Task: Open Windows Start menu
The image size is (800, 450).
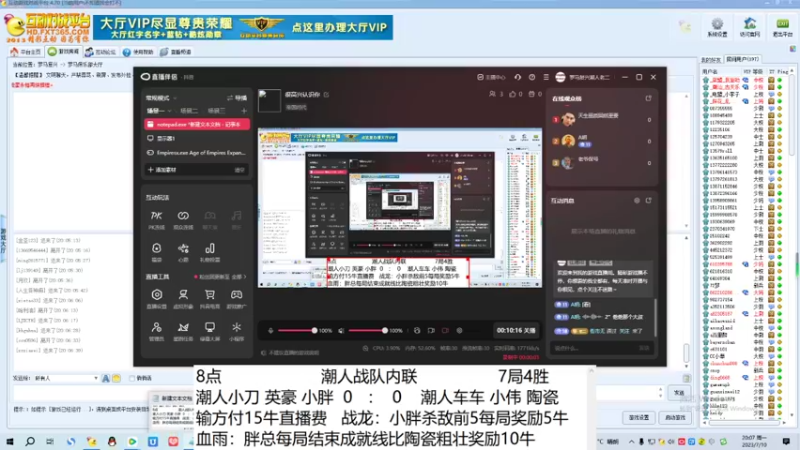Action: [x=10, y=441]
